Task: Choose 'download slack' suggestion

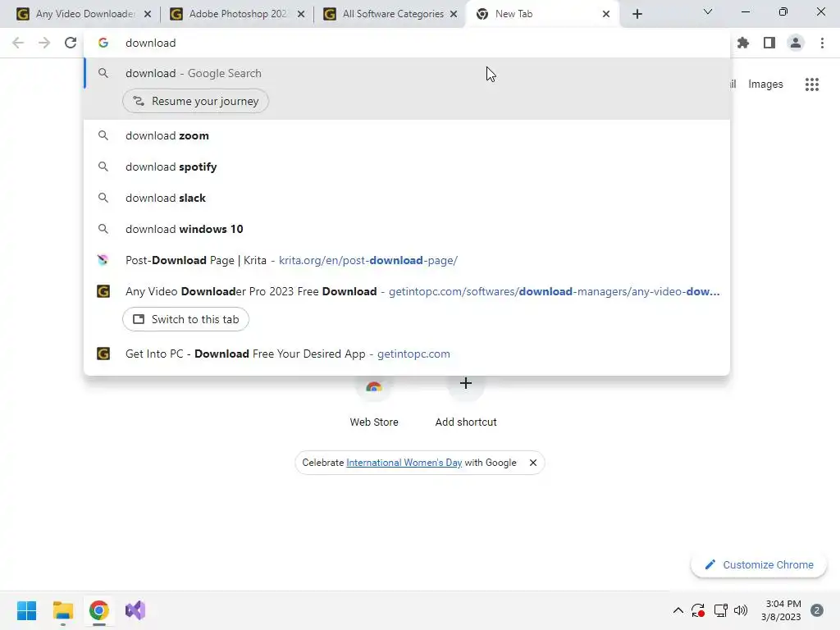Action: [x=407, y=198]
